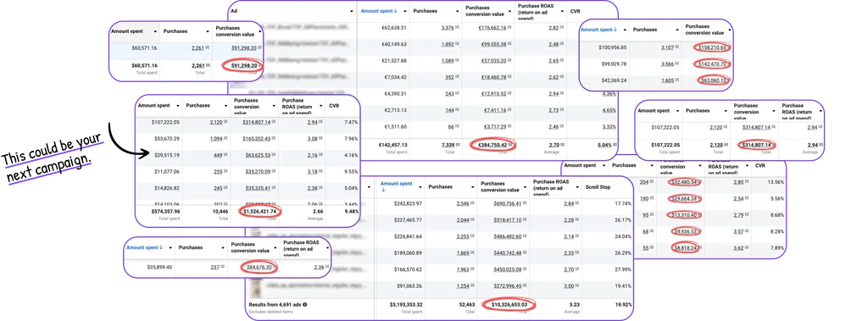The image size is (868, 321).
Task: Open Amount spent dropdown in the $35,899.40 table
Action: pyautogui.click(x=171, y=247)
